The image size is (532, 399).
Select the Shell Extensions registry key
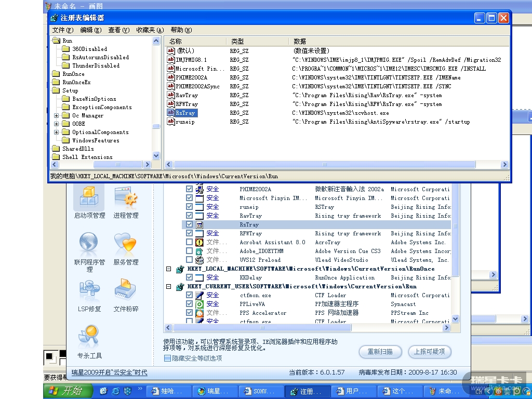[x=87, y=157]
